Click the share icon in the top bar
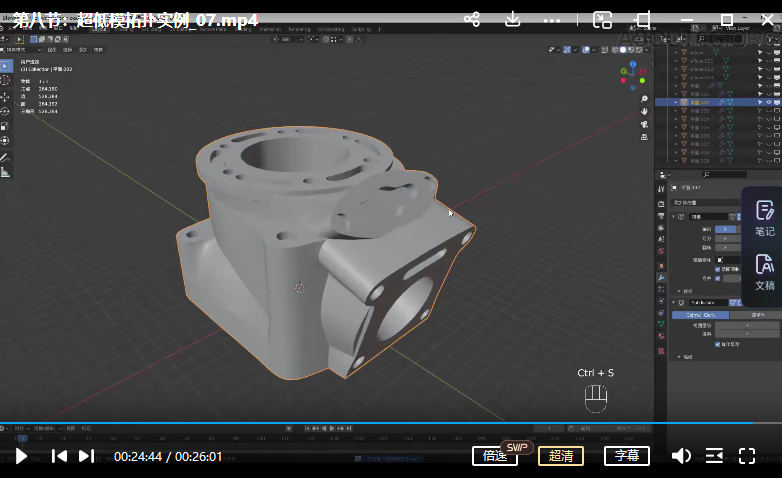This screenshot has width=782, height=478. (472, 19)
